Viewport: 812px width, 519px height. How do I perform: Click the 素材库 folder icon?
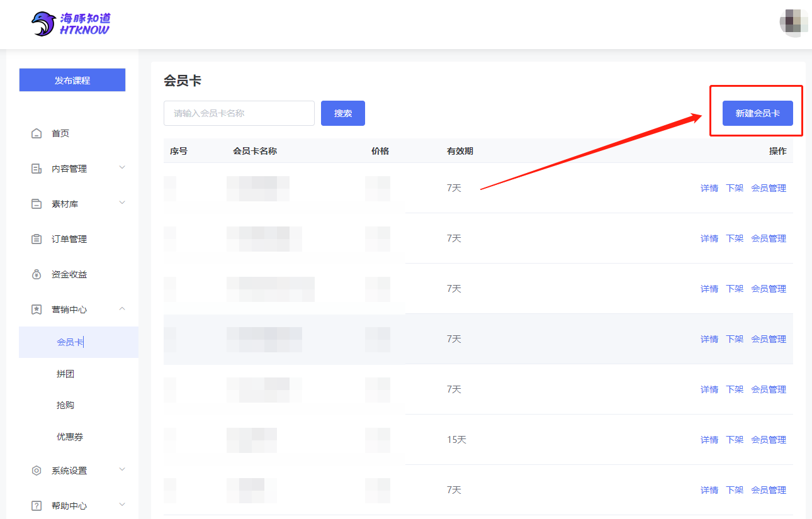pos(37,204)
